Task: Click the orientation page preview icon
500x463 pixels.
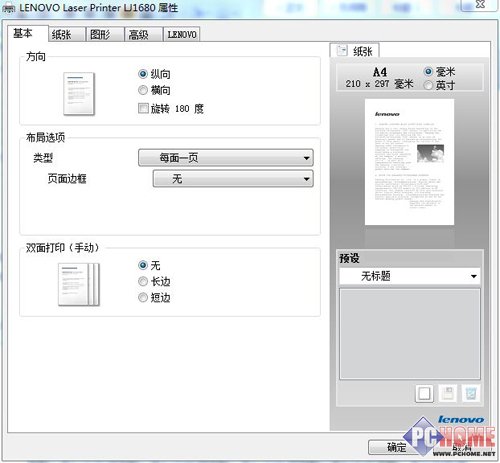Action: (x=79, y=94)
